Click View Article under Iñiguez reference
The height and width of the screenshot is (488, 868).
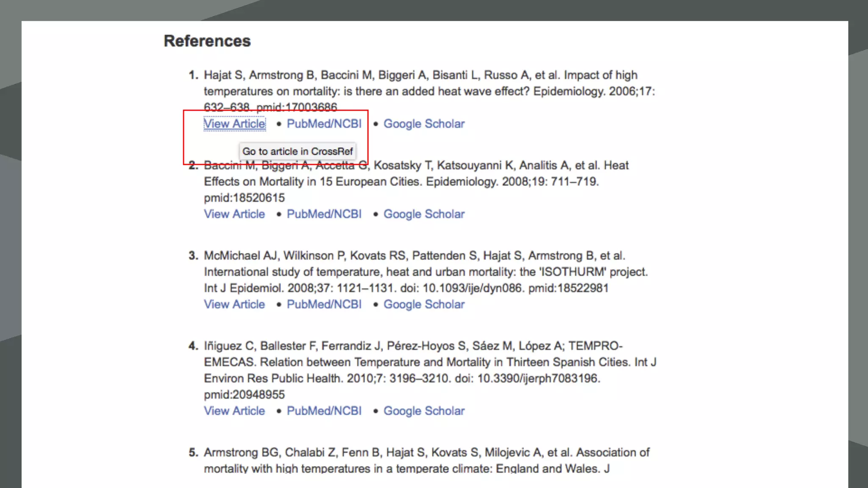click(234, 411)
